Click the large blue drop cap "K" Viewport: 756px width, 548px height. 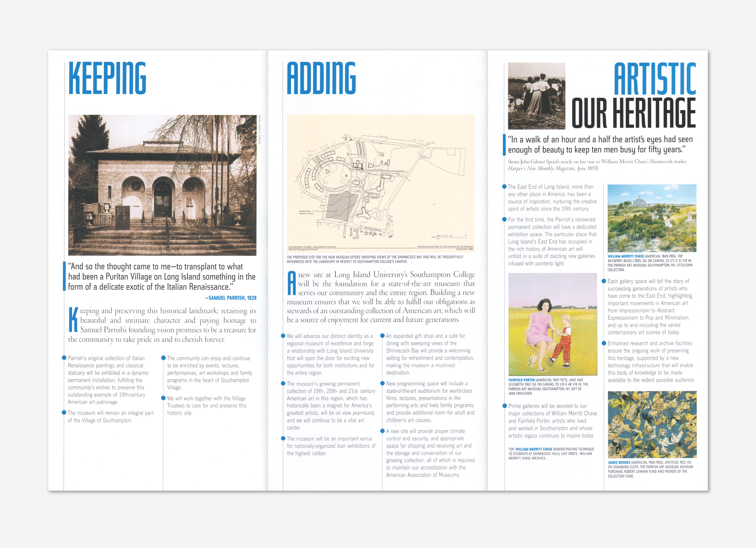click(73, 320)
